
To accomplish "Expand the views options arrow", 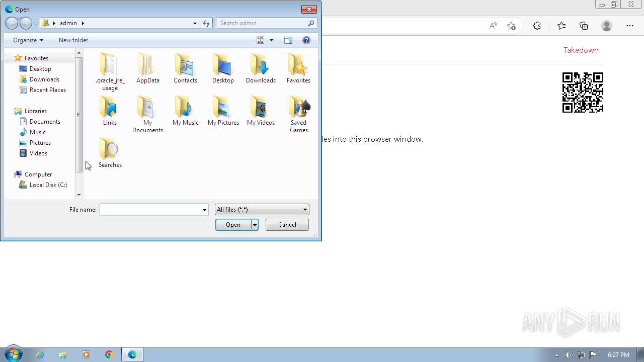I will [x=272, y=40].
